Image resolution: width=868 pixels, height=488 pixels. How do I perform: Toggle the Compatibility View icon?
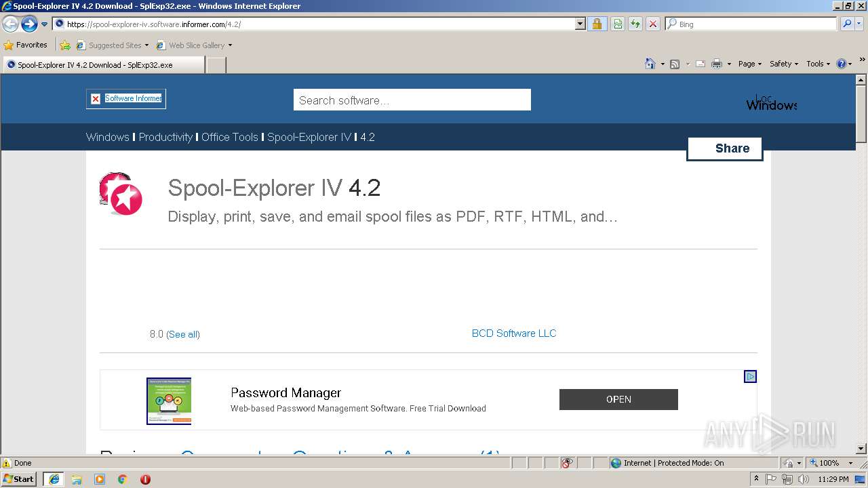[618, 24]
